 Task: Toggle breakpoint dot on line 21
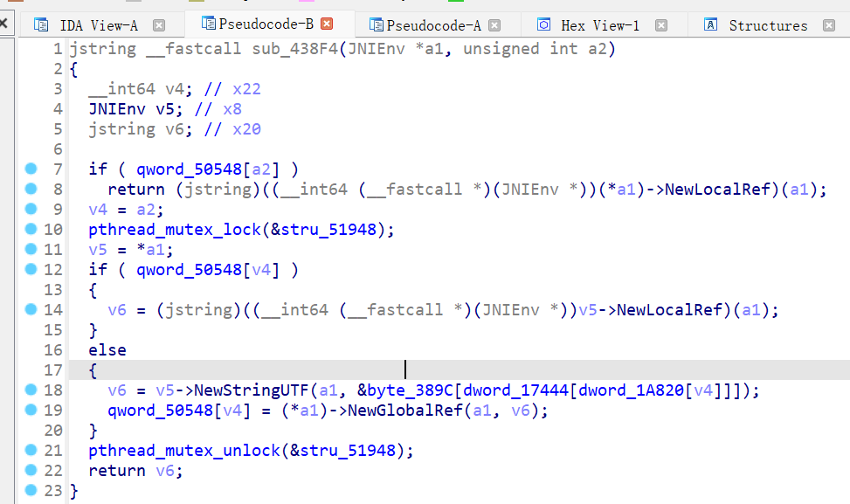(x=31, y=450)
